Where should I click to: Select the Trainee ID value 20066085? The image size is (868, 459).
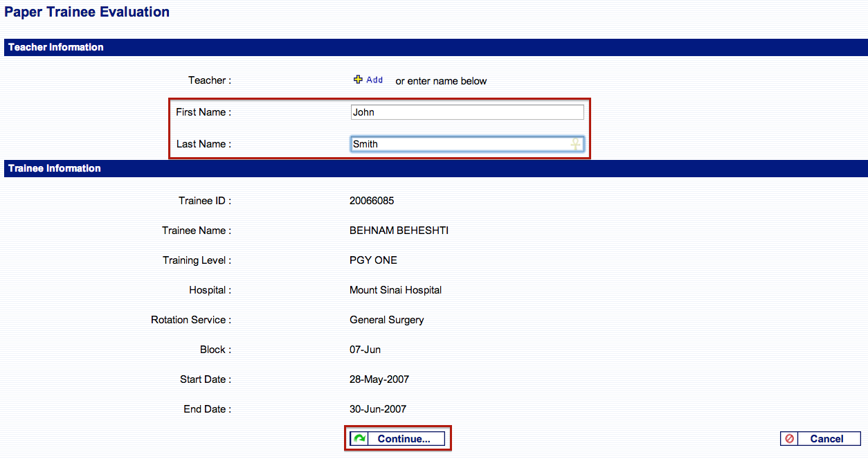[x=372, y=201]
